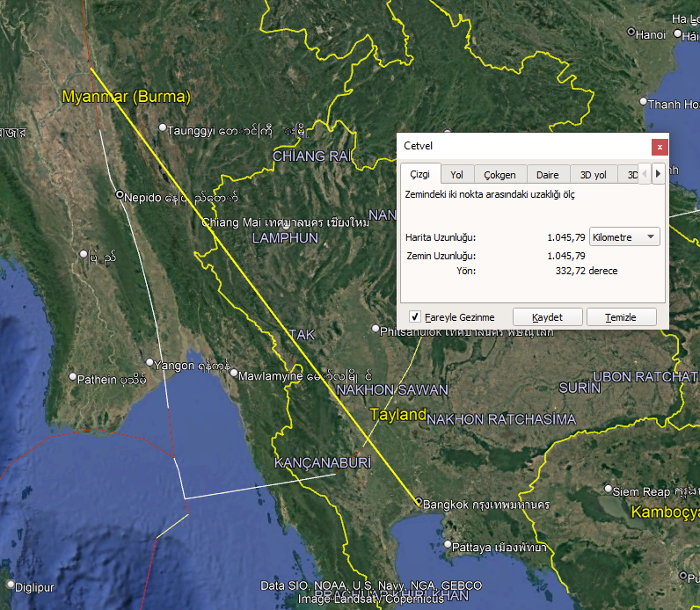Click the Temizle button
The image size is (700, 610).
point(621,317)
